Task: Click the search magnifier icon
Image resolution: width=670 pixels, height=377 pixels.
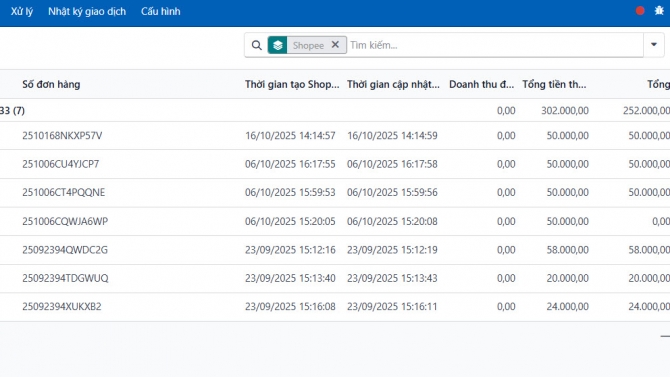Action: 256,45
